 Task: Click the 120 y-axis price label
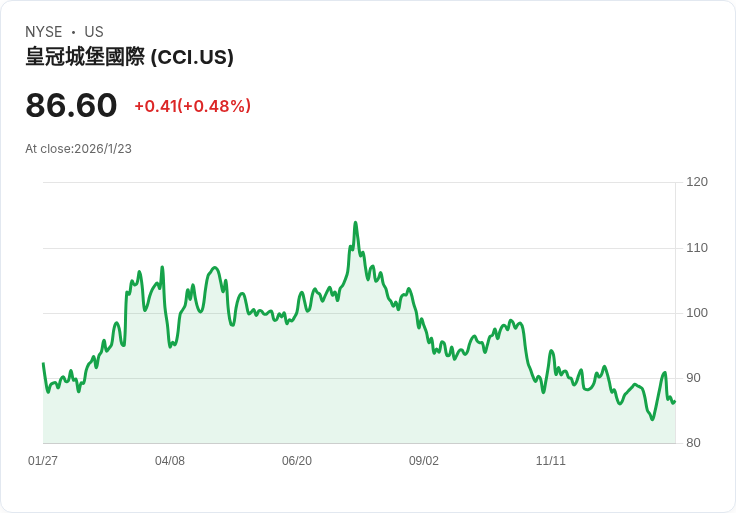click(x=697, y=182)
